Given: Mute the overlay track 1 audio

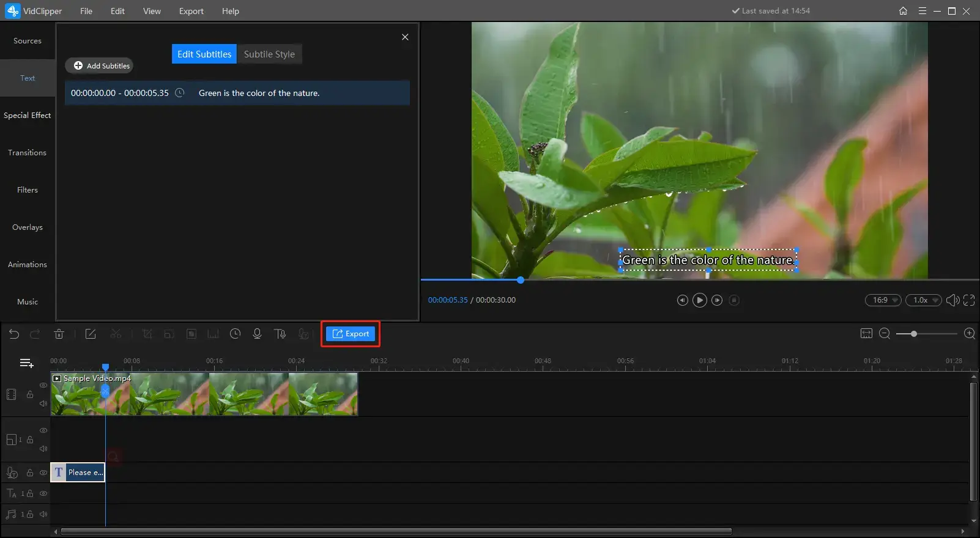Looking at the screenshot, I should (x=43, y=449).
